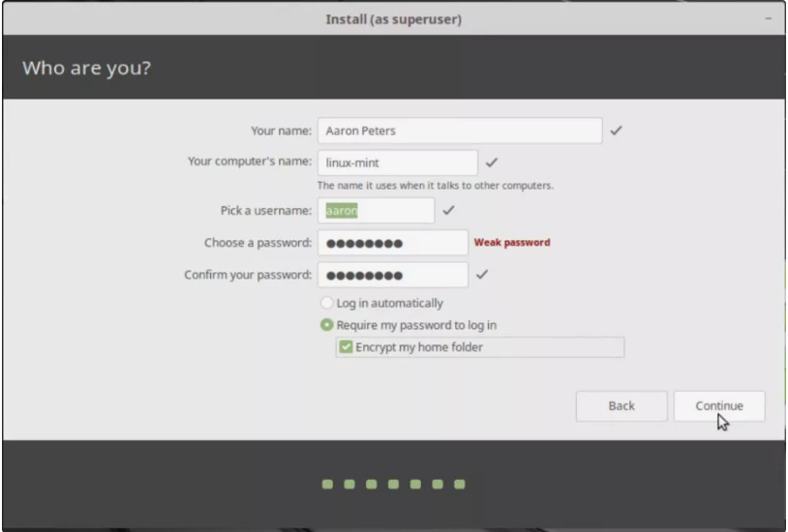Click into the Choose a password field
The width and height of the screenshot is (788, 532).
392,243
